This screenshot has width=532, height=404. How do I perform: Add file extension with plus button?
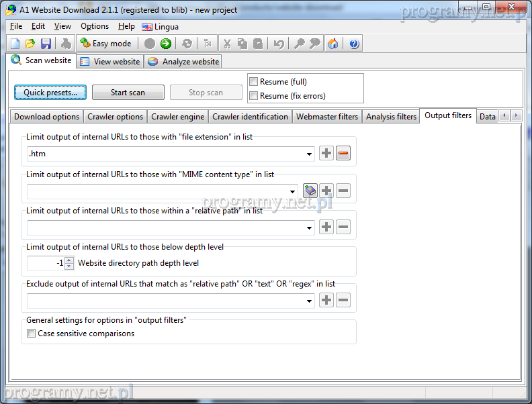point(326,154)
